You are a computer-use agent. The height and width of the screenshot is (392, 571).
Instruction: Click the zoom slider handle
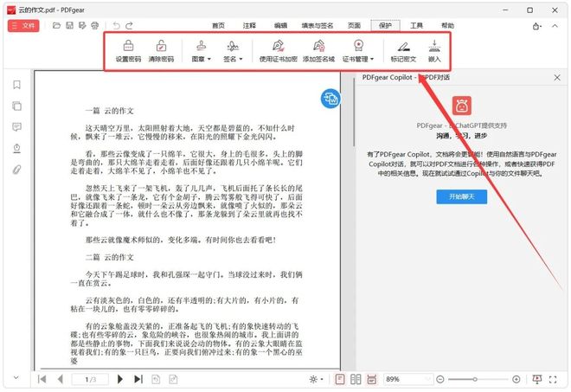(x=475, y=380)
